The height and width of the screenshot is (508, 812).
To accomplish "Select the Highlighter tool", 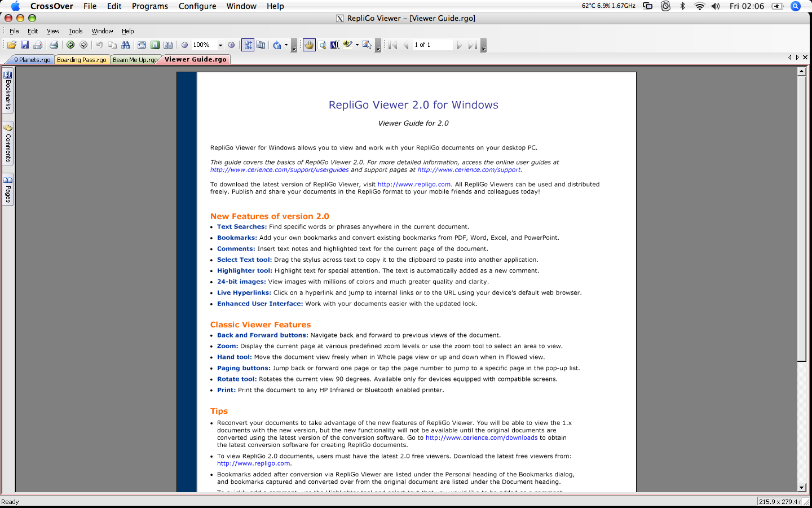I will pos(348,45).
